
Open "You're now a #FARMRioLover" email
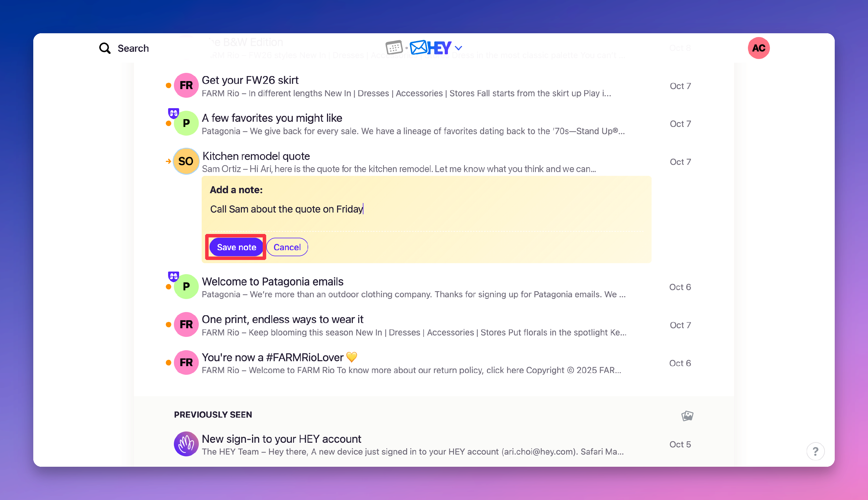tap(279, 357)
